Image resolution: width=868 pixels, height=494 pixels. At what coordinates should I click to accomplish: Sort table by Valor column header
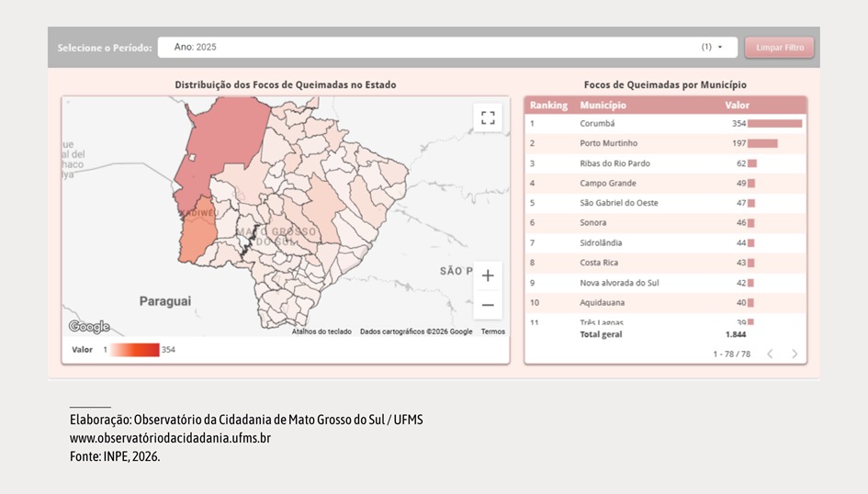point(737,105)
